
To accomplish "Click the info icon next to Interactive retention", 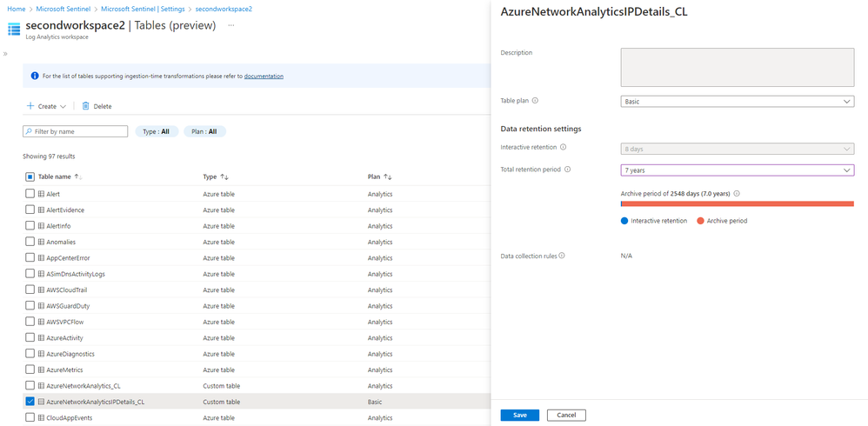I will coord(563,148).
